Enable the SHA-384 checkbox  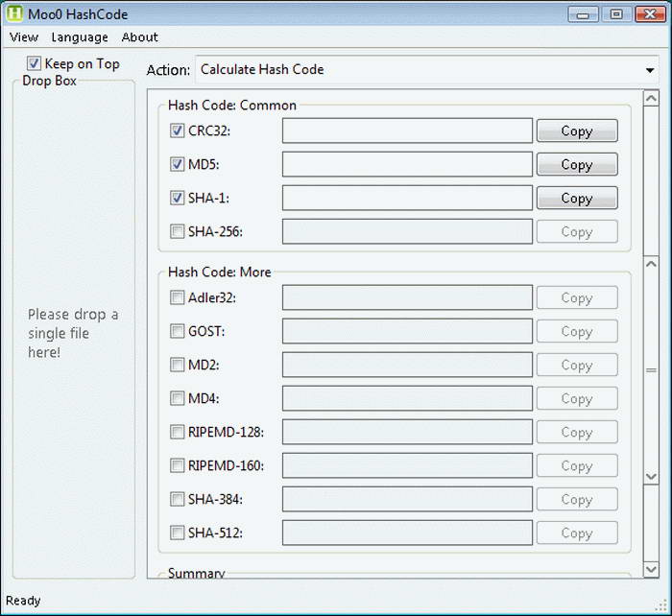point(177,499)
